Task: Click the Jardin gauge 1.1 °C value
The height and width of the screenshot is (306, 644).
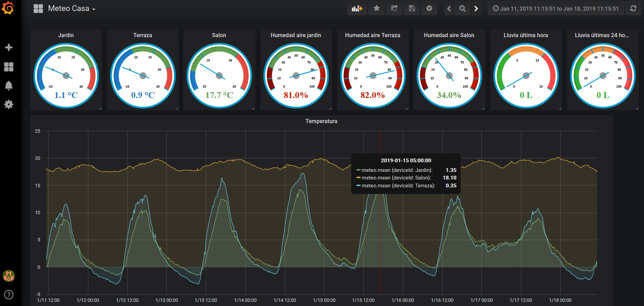Action: [x=66, y=95]
